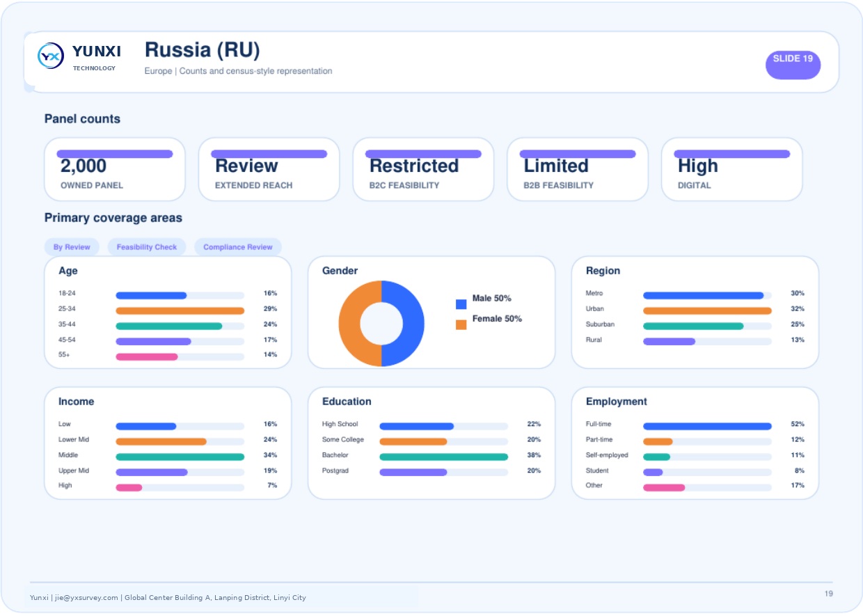The width and height of the screenshot is (863, 616).
Task: Click the footer Yunxi contact address text
Action: pyautogui.click(x=168, y=598)
